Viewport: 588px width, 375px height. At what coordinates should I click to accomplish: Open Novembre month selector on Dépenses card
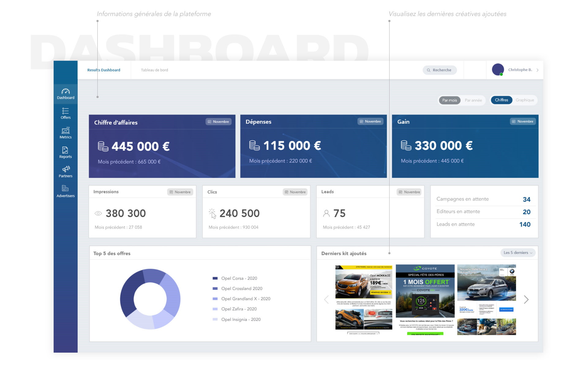point(370,121)
